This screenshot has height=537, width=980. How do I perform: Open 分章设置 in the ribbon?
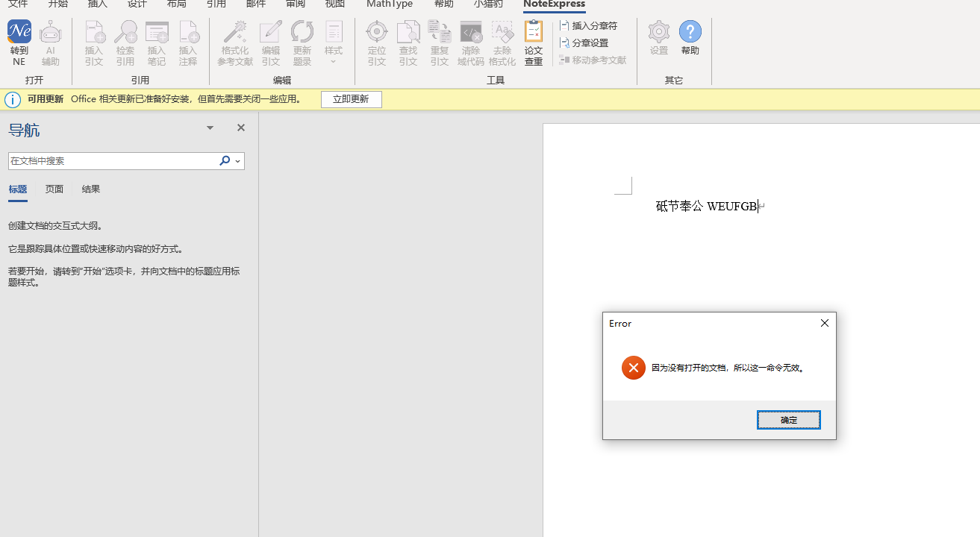[584, 43]
